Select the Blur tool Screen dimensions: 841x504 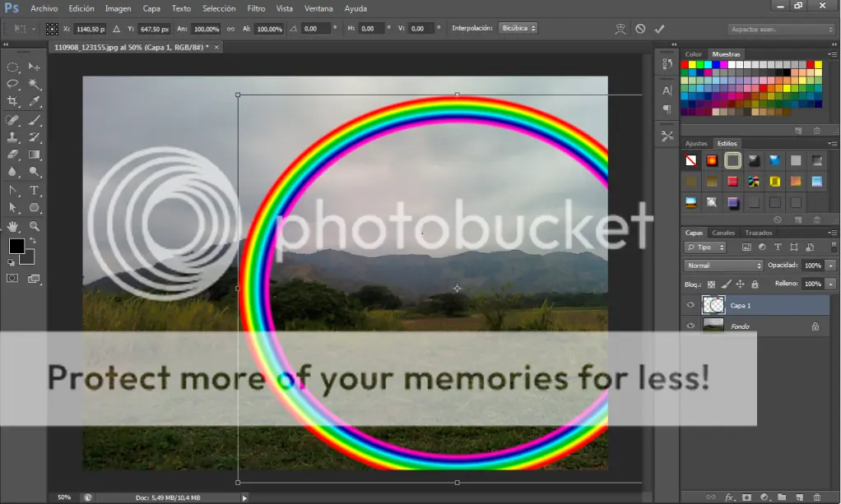[12, 172]
